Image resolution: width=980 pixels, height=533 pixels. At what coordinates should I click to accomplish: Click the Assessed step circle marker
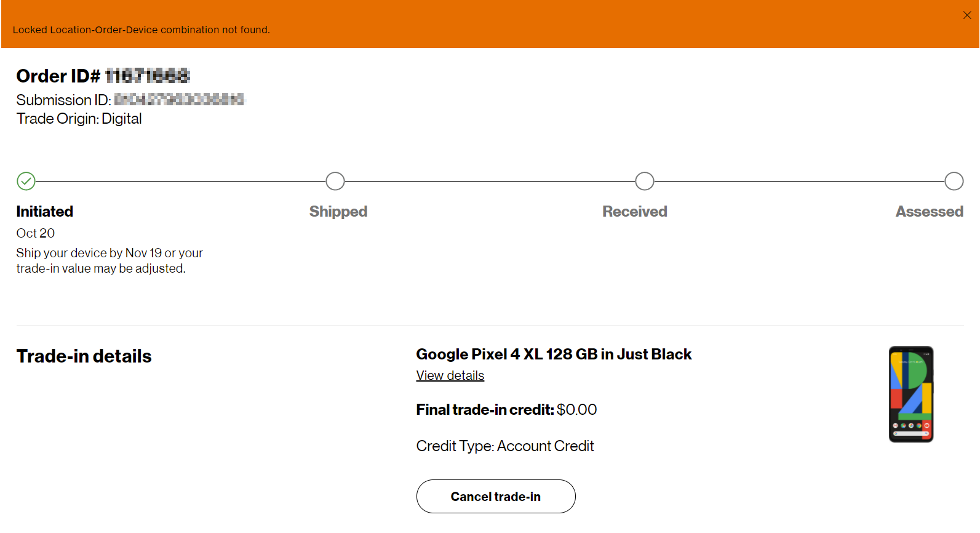(954, 181)
